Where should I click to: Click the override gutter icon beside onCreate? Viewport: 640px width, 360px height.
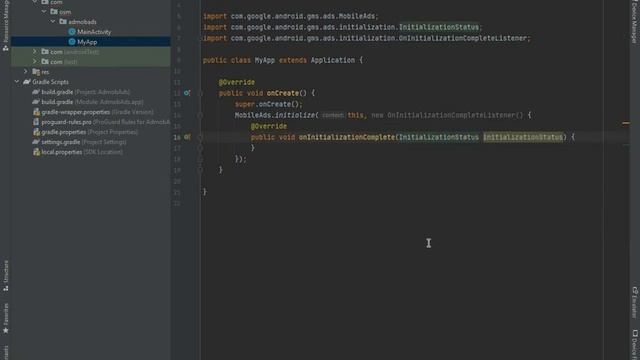[187, 93]
